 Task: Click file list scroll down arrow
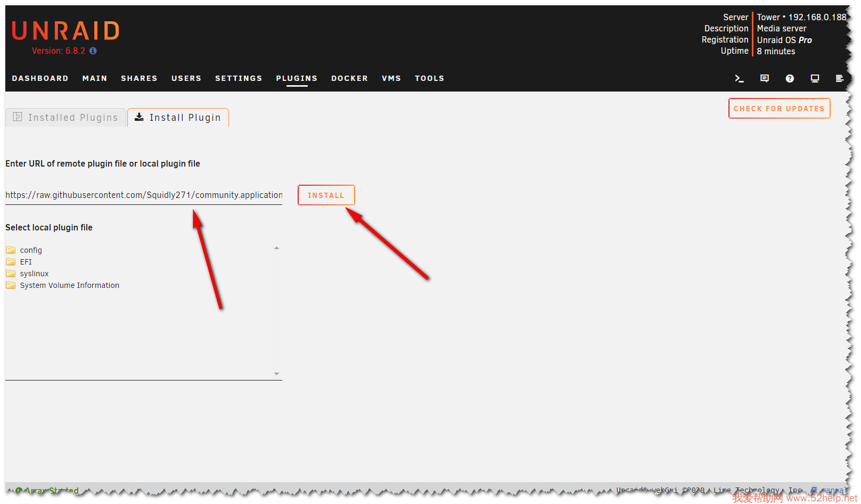coord(276,374)
